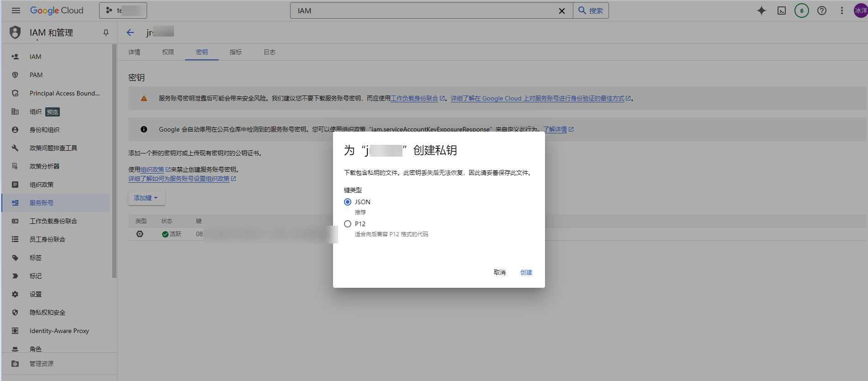Click the IAM shield product icon
Viewport: 868px width, 381px height.
(15, 32)
